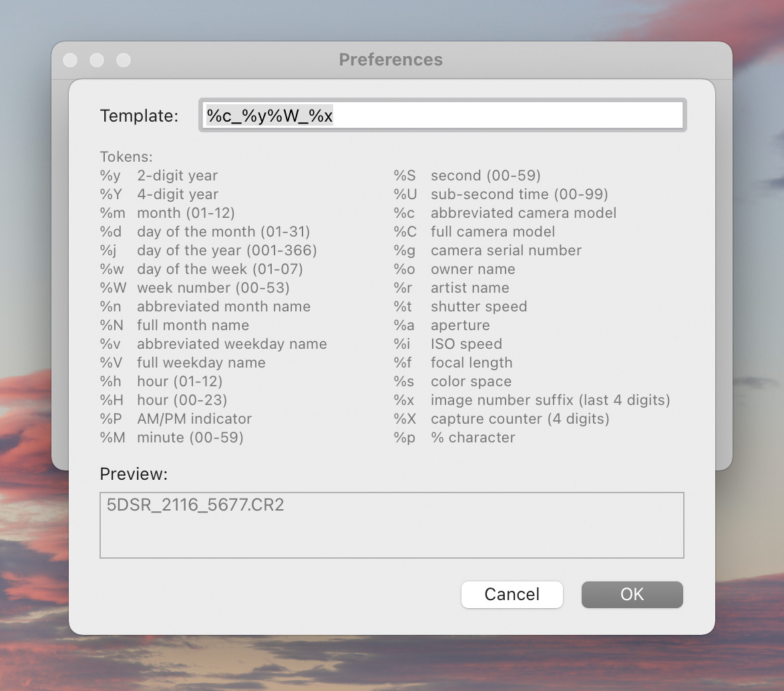784x691 pixels.
Task: Click the %C token code
Action: point(405,232)
